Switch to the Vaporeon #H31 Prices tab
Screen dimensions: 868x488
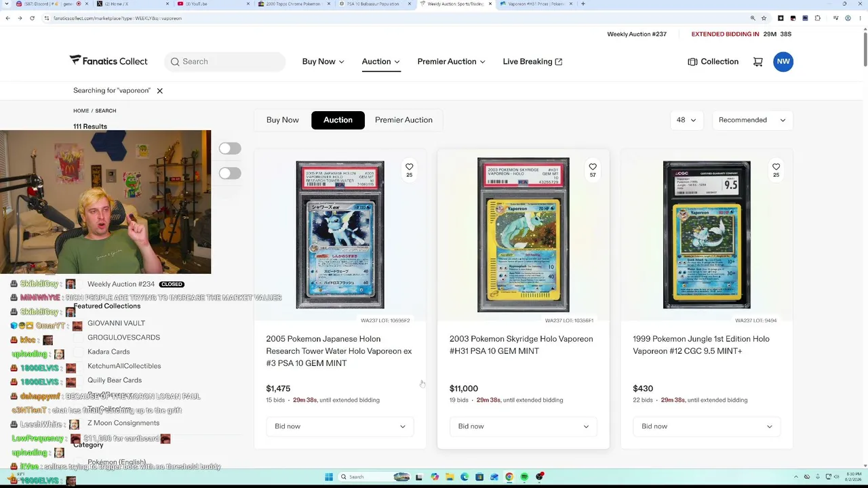point(536,4)
